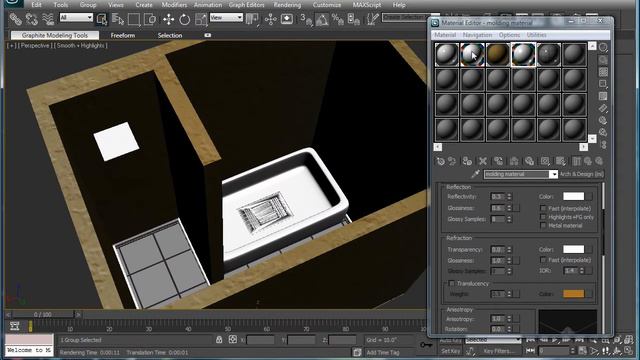Enable Refraction Fast (interpolate) checkbox

pyautogui.click(x=543, y=260)
